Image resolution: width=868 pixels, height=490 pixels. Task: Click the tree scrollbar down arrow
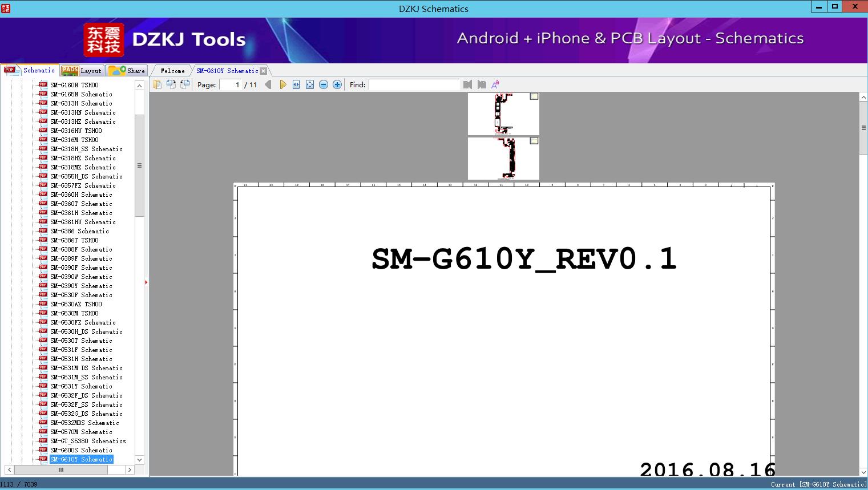point(139,460)
